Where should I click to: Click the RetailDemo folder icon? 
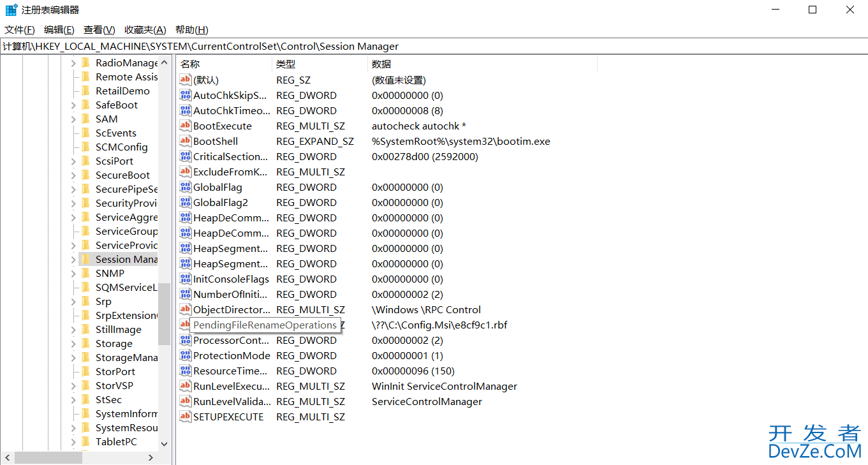click(x=85, y=91)
